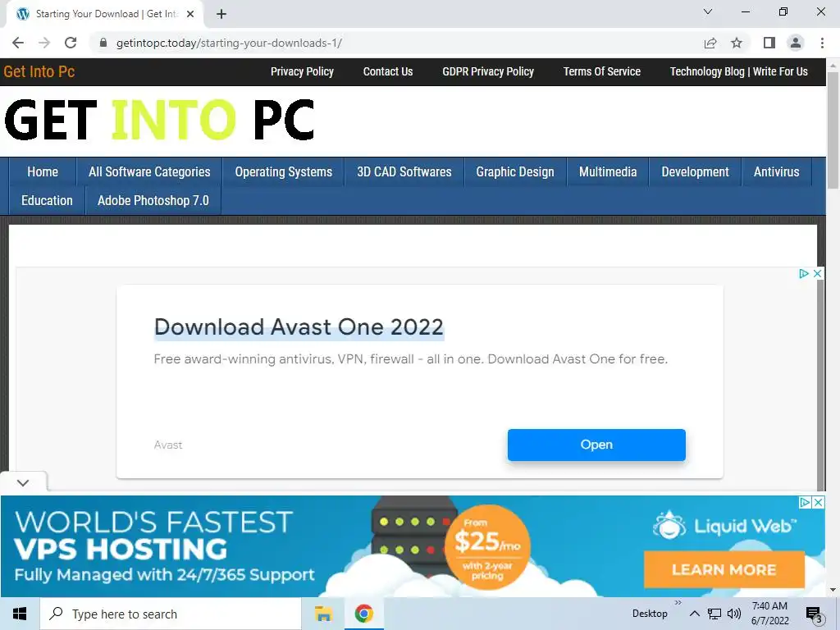Close the Starting Your Download tab
Image resolution: width=840 pixels, height=630 pixels.
(x=190, y=15)
